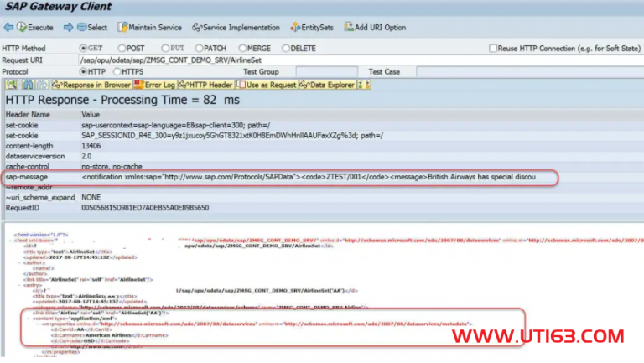Collapse the entry node in XML response
The height and width of the screenshot is (363, 644).
click(18, 283)
